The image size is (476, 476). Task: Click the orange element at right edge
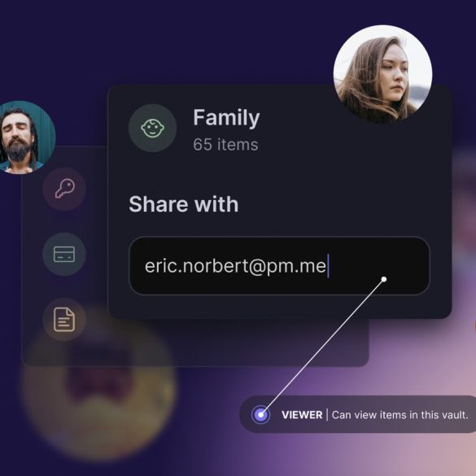coord(475,326)
